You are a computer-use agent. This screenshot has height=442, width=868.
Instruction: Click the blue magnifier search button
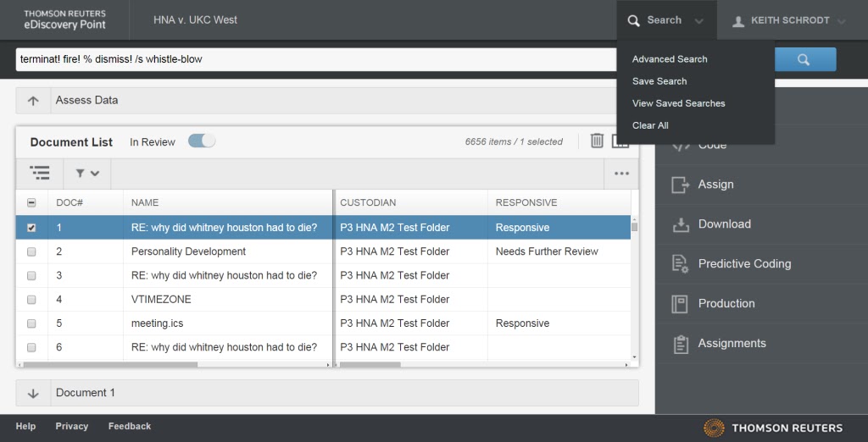[x=804, y=60]
